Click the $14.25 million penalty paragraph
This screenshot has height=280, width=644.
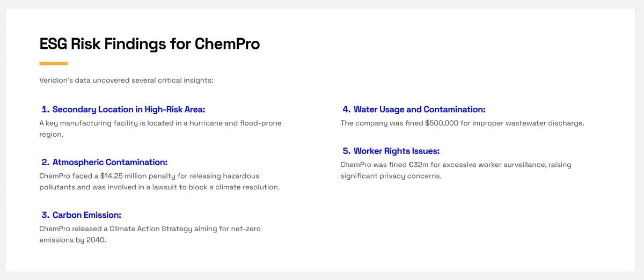click(x=160, y=181)
